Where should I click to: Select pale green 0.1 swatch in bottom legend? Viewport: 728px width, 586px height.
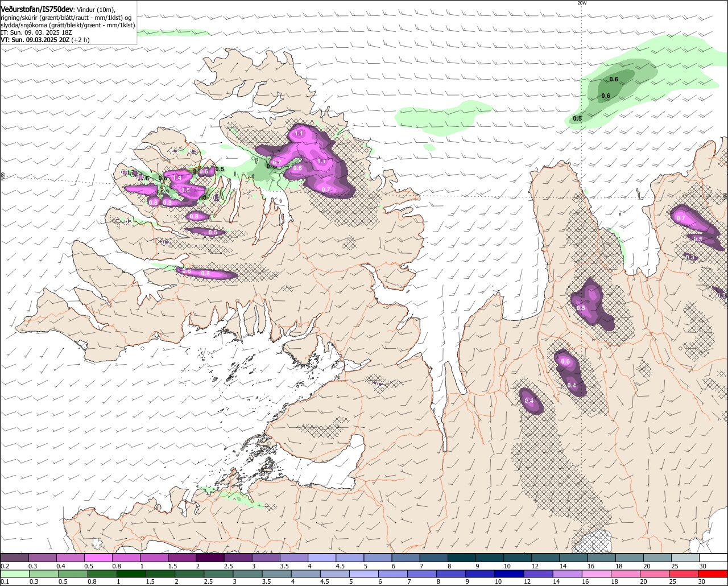(14, 574)
